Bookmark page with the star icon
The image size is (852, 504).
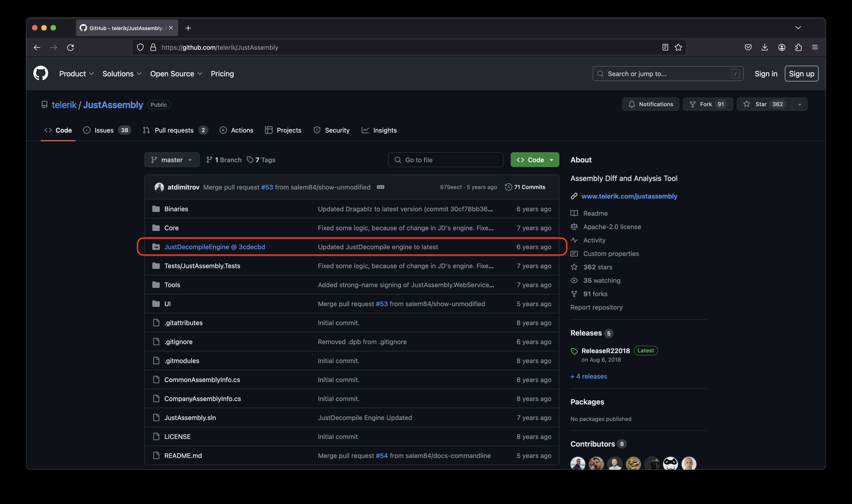[678, 47]
